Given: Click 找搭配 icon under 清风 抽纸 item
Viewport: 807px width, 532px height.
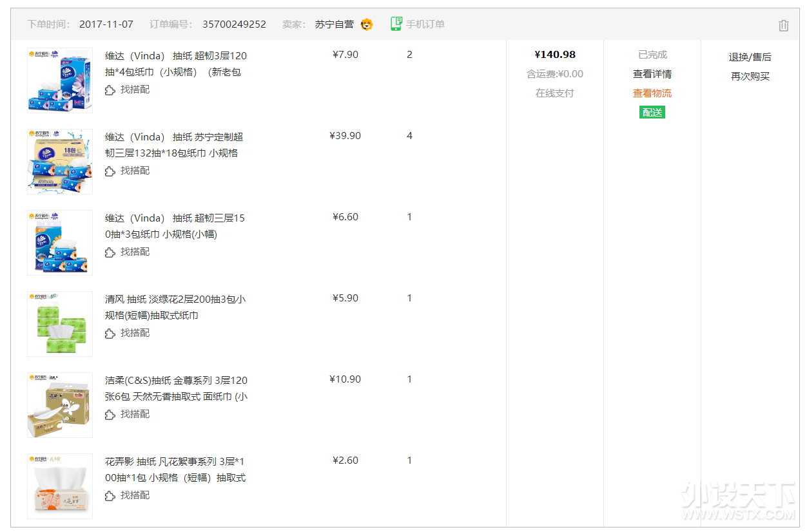Looking at the screenshot, I should [110, 334].
